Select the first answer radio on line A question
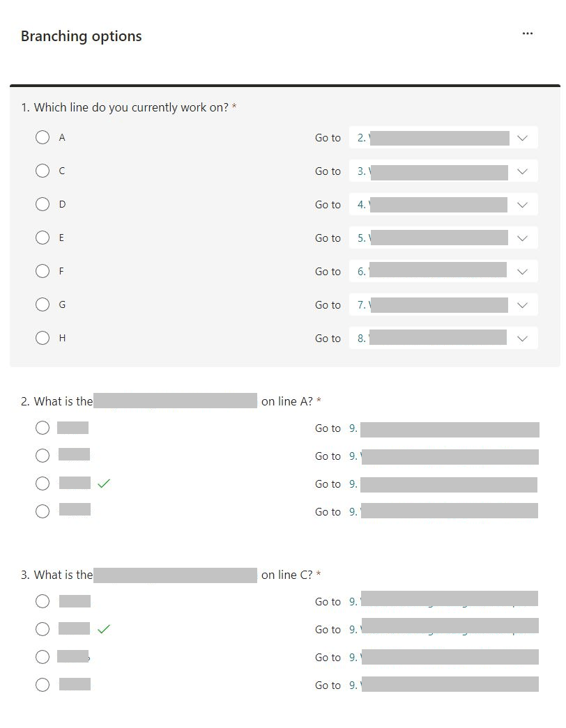 43,428
